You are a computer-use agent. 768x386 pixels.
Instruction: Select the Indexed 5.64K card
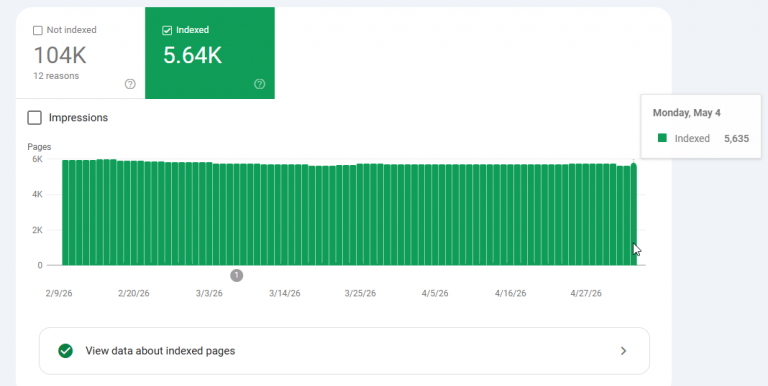210,53
